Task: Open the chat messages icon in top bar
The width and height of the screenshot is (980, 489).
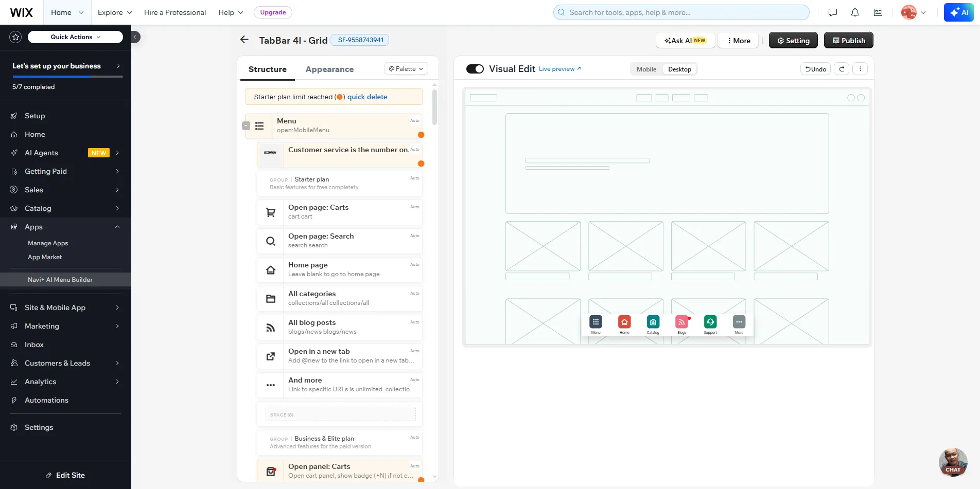Action: [x=833, y=12]
